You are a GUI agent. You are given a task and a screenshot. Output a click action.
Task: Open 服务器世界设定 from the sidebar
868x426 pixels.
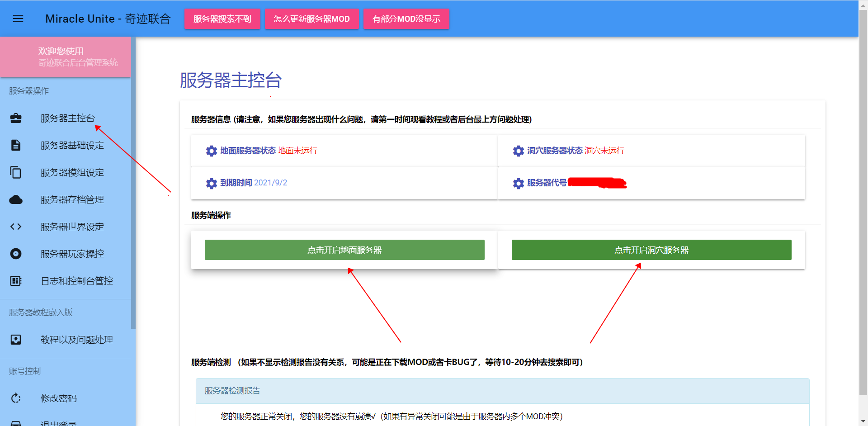point(72,227)
